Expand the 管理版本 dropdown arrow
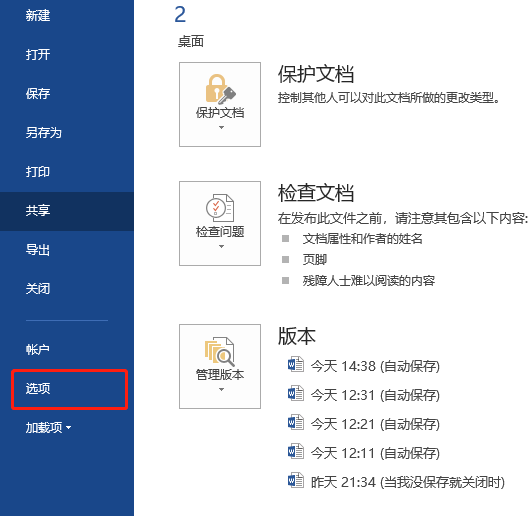Image resolution: width=531 pixels, height=516 pixels. (x=221, y=390)
